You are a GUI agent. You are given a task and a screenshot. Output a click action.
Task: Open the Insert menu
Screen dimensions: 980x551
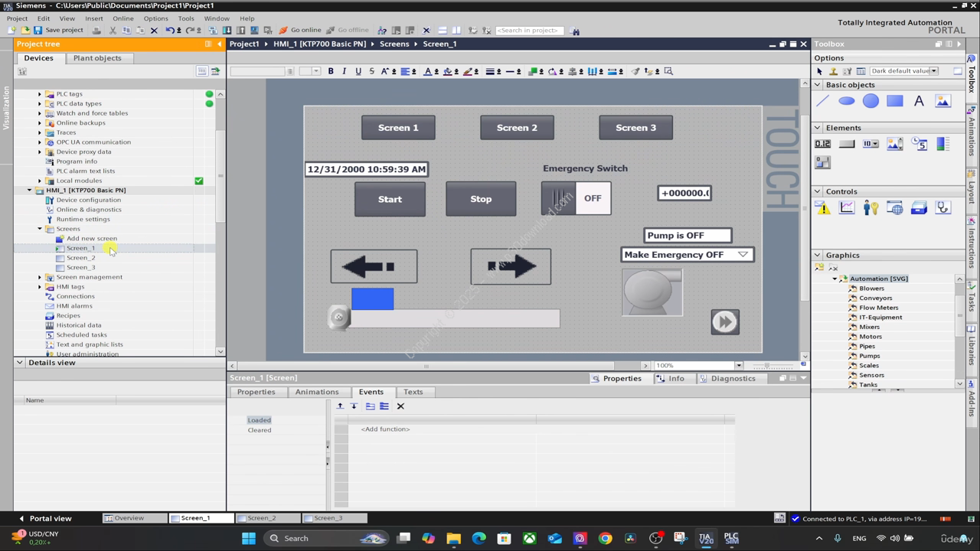tap(93, 18)
